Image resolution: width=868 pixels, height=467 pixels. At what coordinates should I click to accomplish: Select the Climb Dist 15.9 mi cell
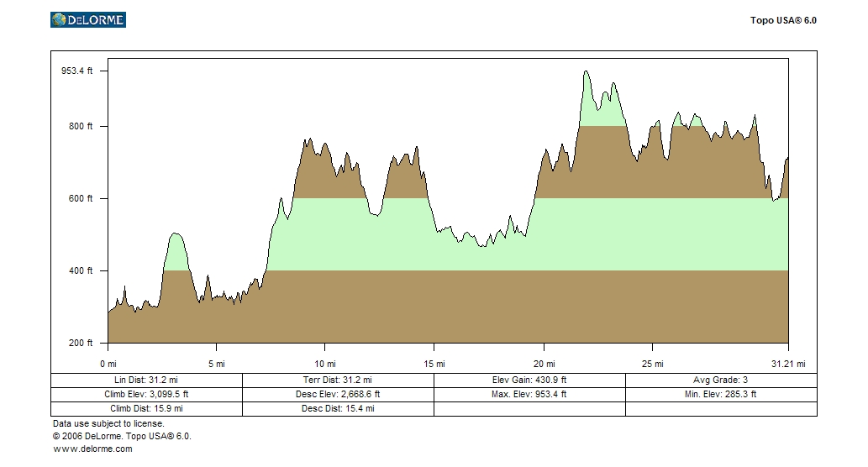pos(146,408)
